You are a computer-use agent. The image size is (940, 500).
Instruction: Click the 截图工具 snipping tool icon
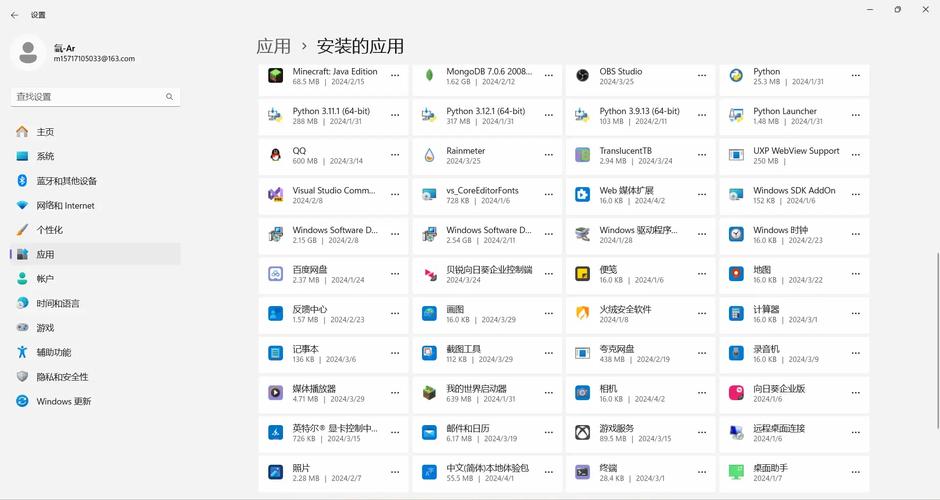click(429, 353)
